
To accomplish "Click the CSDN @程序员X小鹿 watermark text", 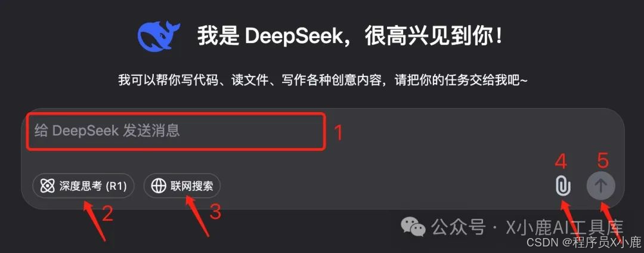I will (x=584, y=242).
